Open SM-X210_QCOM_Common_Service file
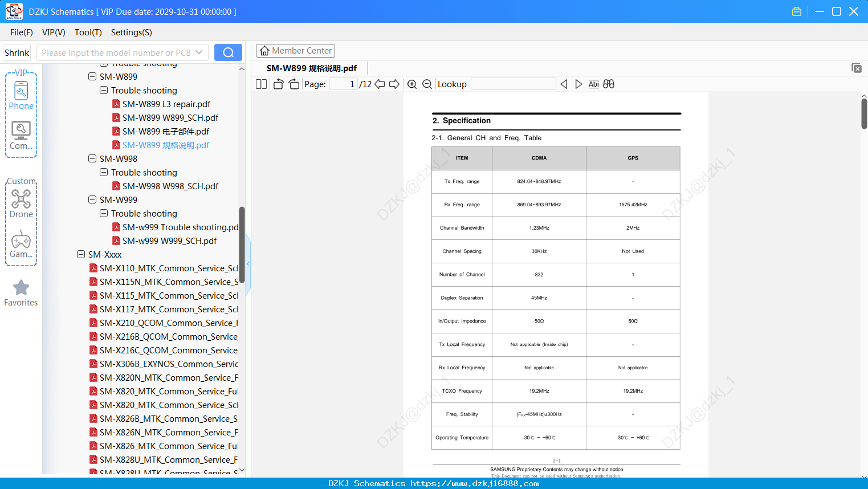The width and height of the screenshot is (868, 489). pyautogui.click(x=169, y=323)
